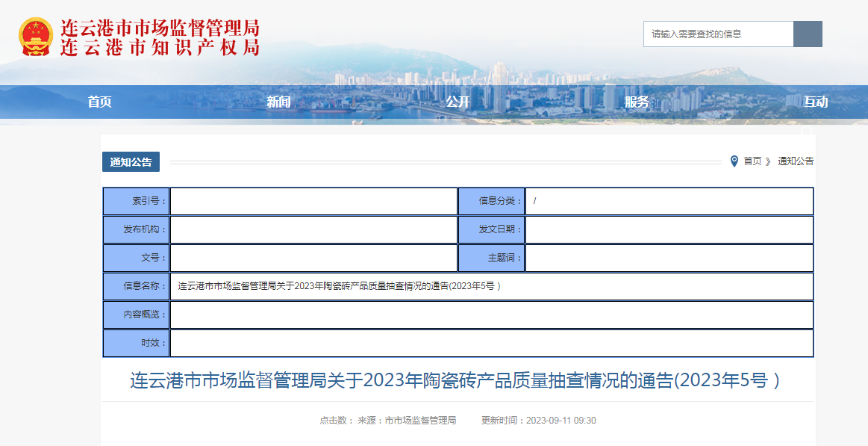Click the 索引号 label cell
Screen dimensions: 868x446
pyautogui.click(x=136, y=201)
